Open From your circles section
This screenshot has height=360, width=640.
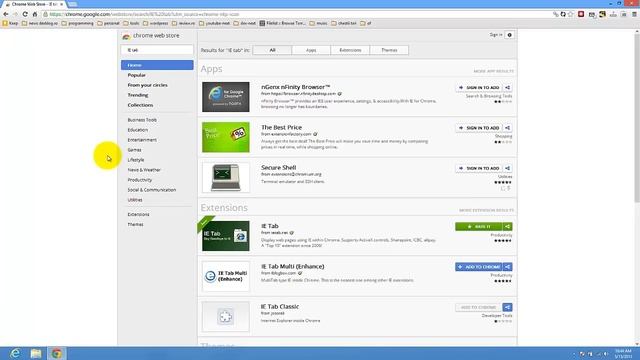click(147, 85)
